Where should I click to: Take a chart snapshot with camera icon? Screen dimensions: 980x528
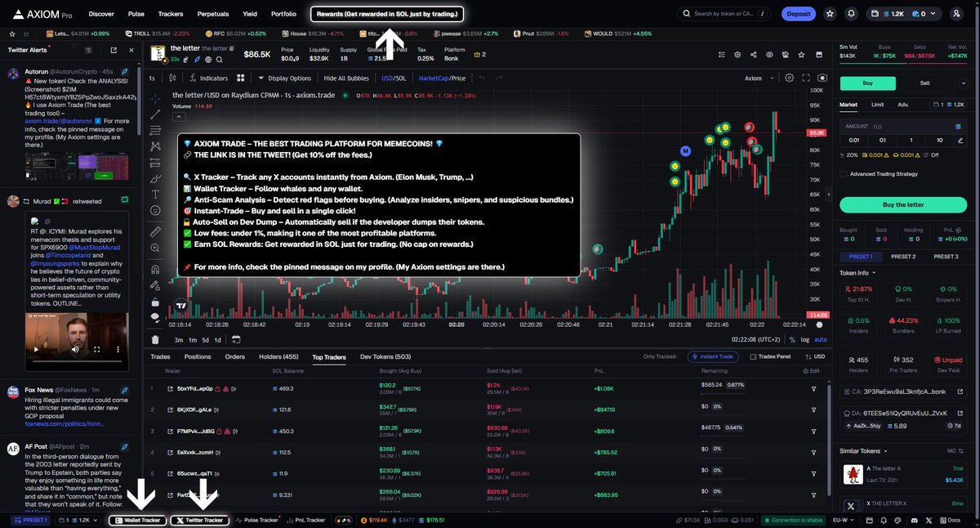822,78
